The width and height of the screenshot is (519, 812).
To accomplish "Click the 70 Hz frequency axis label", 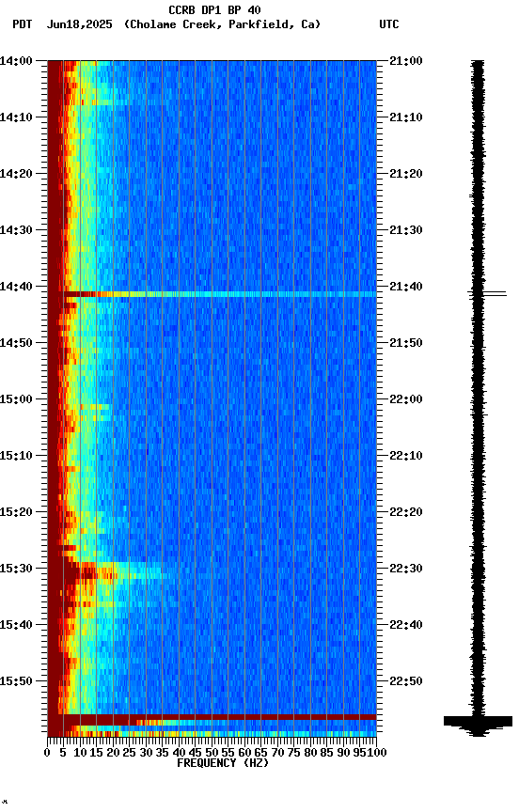I will (x=277, y=753).
